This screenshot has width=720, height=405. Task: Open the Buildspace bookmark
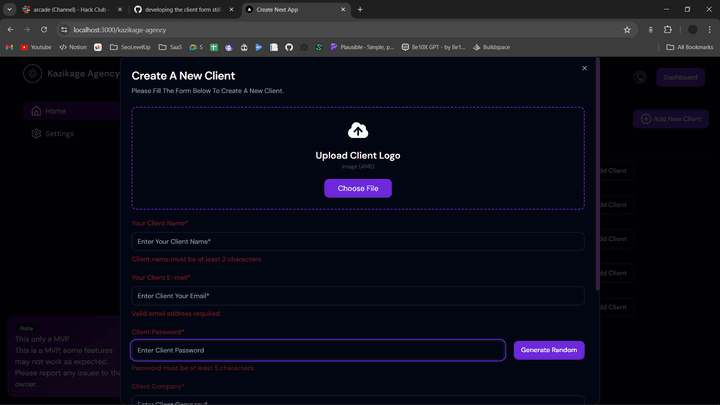pyautogui.click(x=491, y=47)
